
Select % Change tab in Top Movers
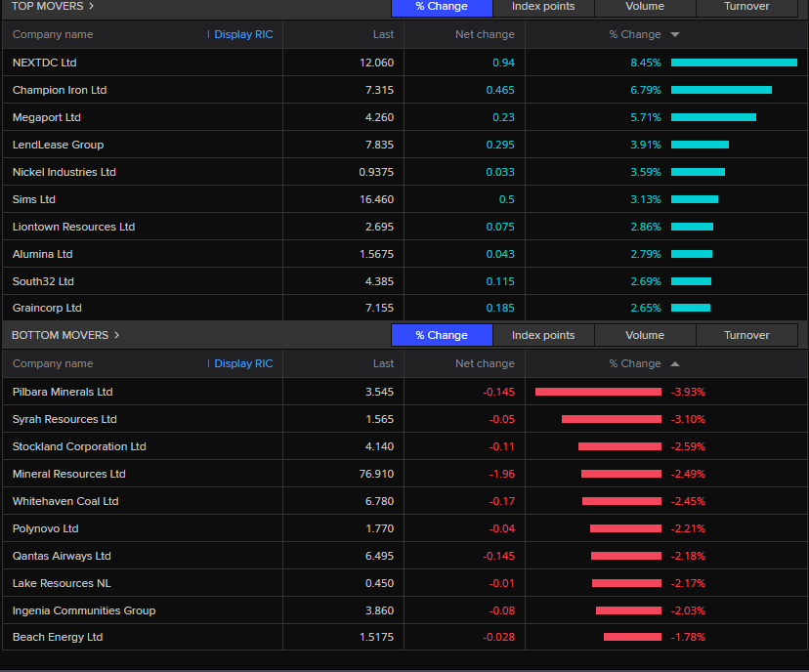[x=442, y=7]
